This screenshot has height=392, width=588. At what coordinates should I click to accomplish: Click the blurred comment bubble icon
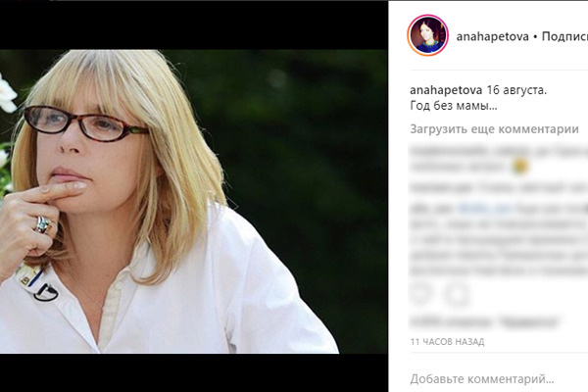(x=456, y=295)
